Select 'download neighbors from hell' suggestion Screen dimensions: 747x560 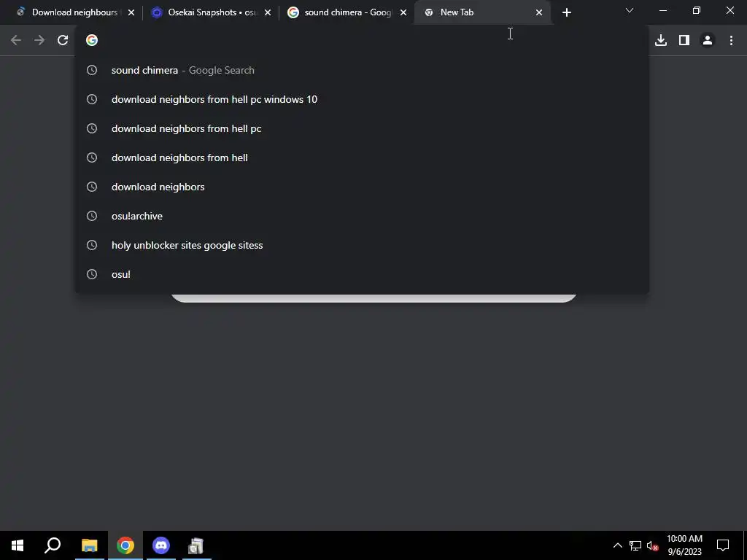pyautogui.click(x=362, y=157)
